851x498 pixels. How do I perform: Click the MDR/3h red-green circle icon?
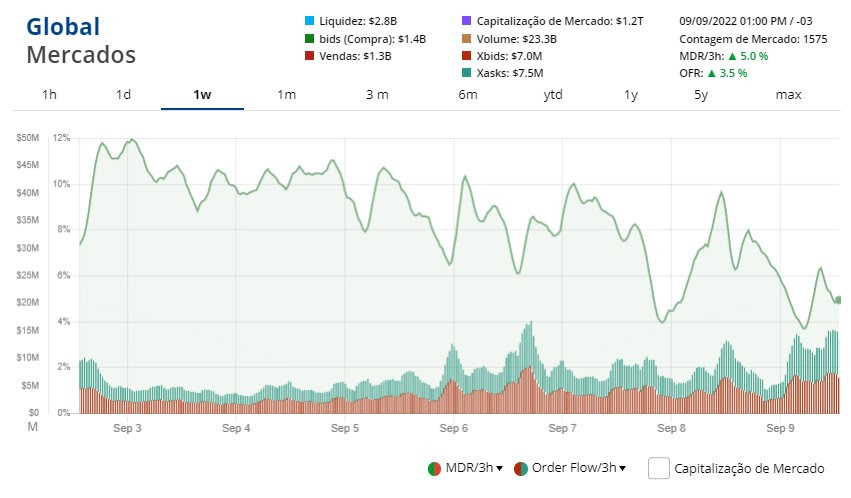click(x=434, y=468)
